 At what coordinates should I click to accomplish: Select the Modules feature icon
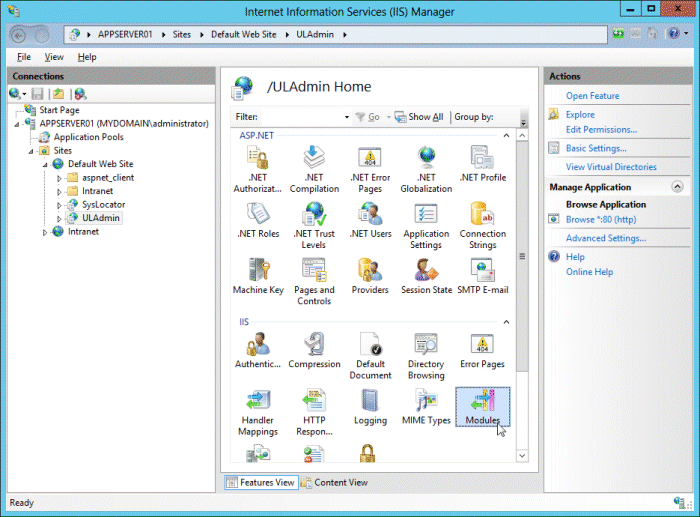(483, 407)
